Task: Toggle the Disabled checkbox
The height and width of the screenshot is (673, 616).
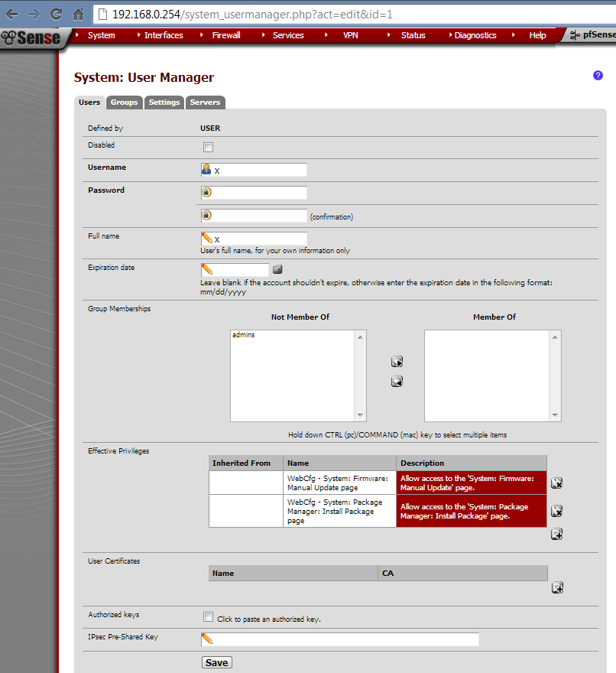Action: 208,147
